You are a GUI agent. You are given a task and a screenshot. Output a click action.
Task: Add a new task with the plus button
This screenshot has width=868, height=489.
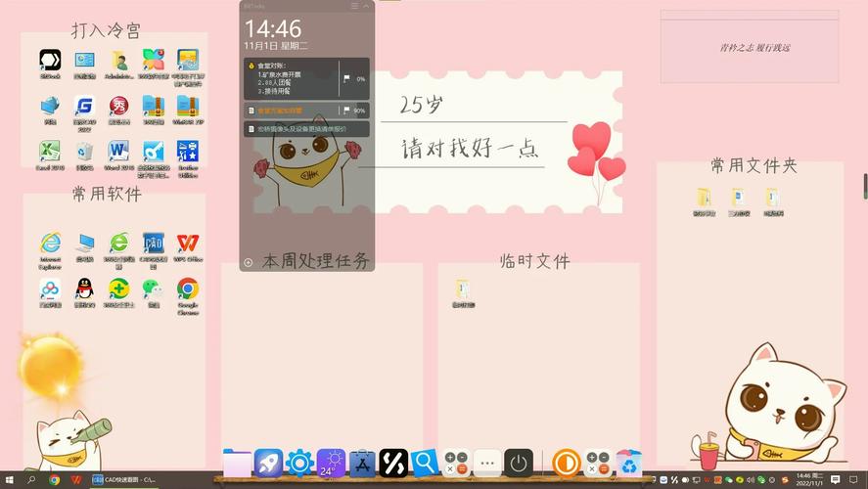(x=249, y=262)
